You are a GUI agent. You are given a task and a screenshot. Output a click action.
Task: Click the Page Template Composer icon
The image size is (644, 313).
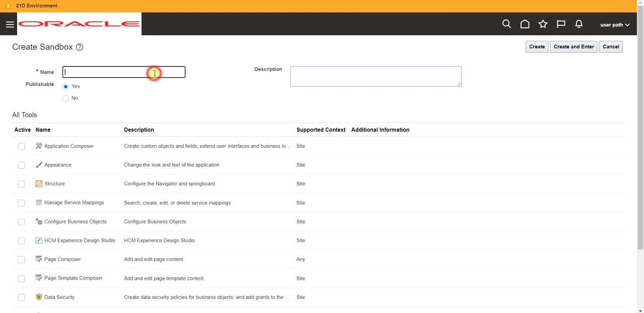(39, 278)
